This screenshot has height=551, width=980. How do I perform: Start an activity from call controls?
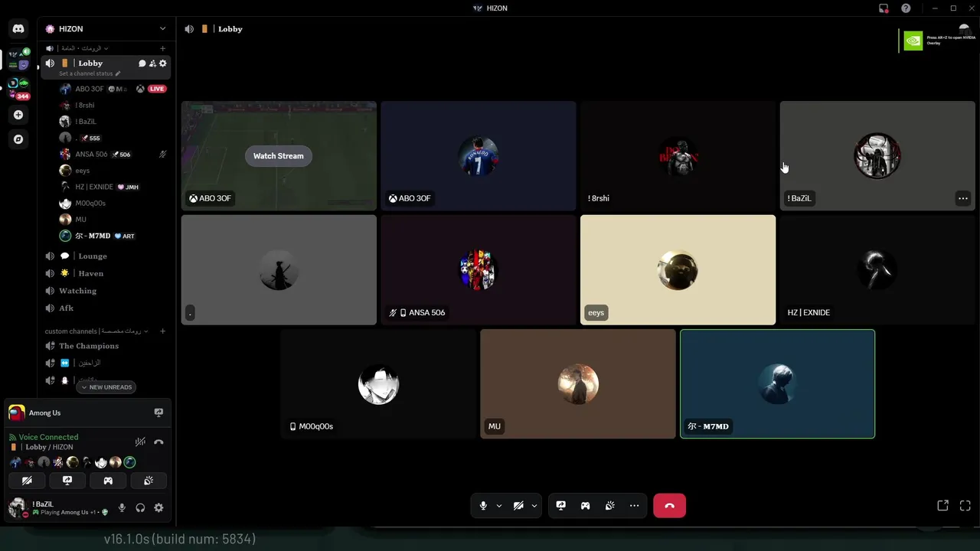point(586,506)
